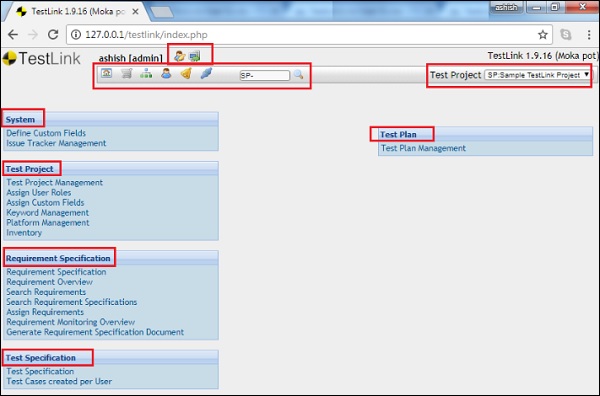Open the Test Specification tree icon
Screen dimensions: 600x396
(x=146, y=73)
